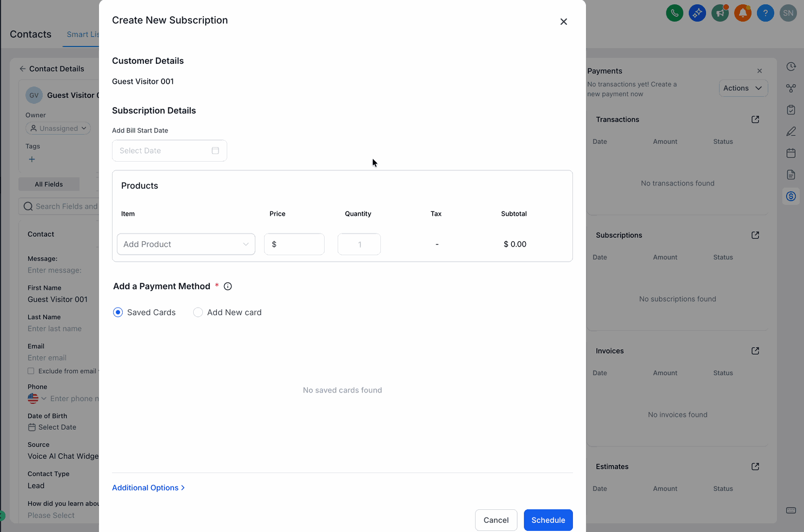Open the notes pencil icon in sidebar
This screenshot has width=804, height=532.
tap(791, 131)
